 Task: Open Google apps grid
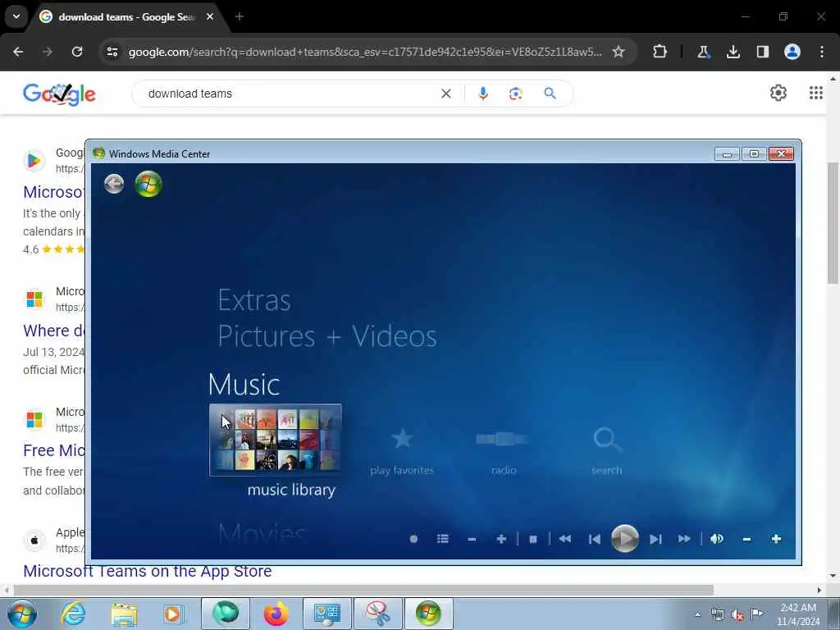(x=816, y=93)
